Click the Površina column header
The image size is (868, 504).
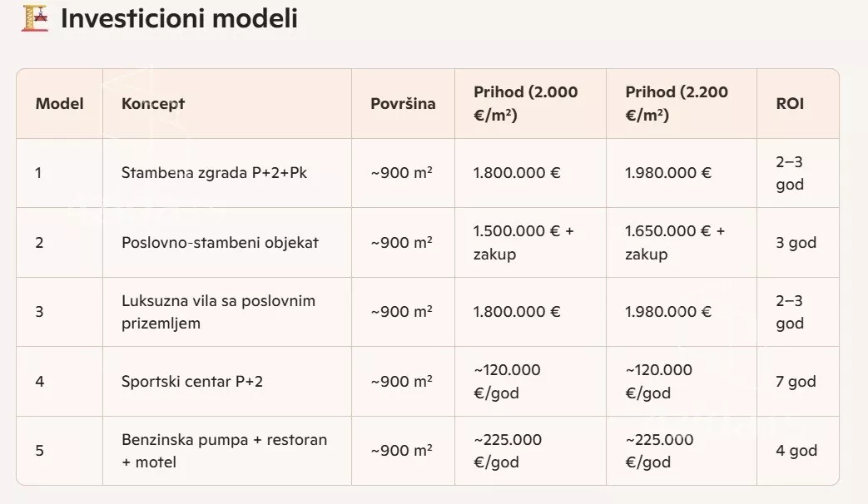(x=403, y=103)
